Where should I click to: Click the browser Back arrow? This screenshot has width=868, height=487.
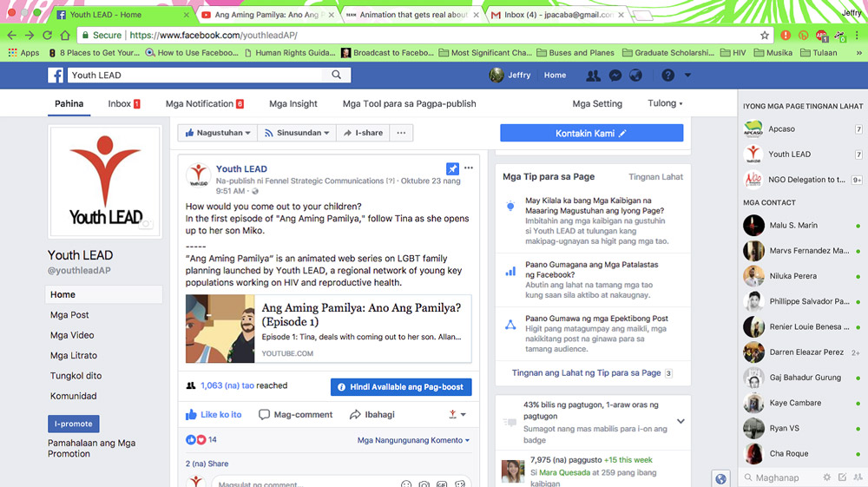(11, 36)
